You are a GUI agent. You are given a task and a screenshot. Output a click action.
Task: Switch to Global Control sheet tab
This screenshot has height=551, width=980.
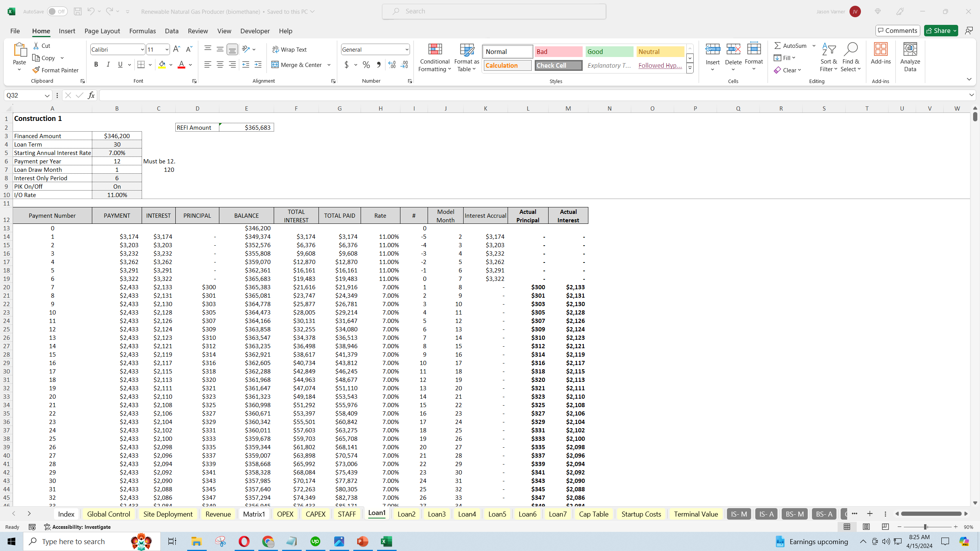109,514
